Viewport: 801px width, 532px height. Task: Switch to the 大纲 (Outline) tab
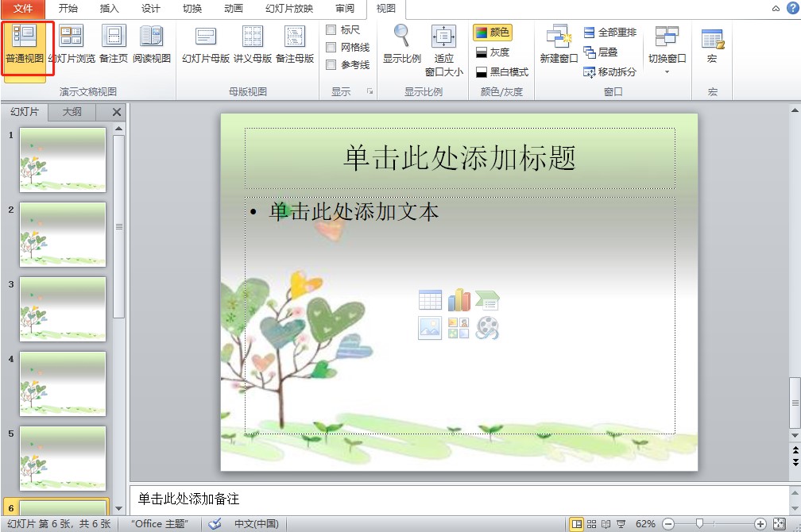pos(71,112)
